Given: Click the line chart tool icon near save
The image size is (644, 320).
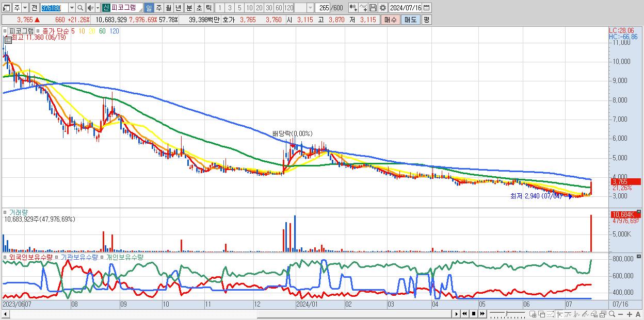Looking at the screenshot, I should 363,8.
